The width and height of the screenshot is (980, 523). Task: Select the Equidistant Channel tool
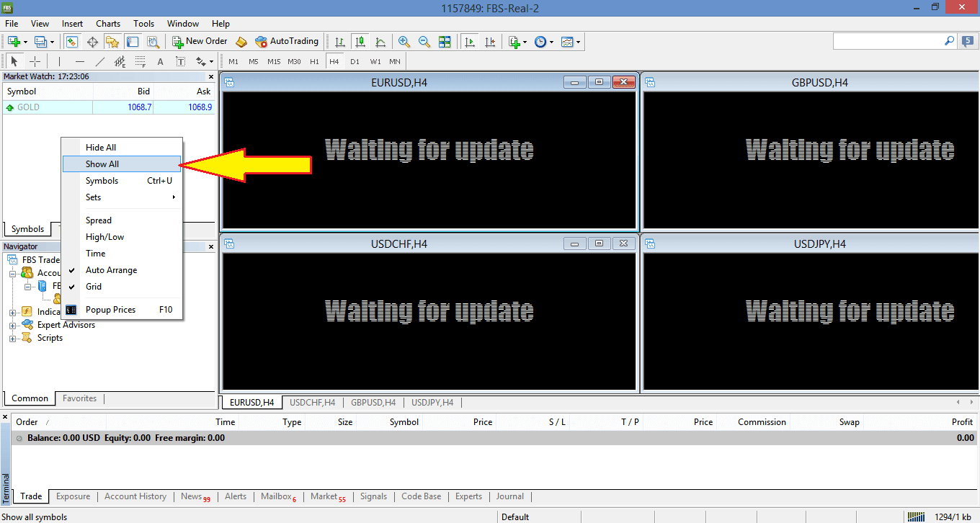(120, 61)
